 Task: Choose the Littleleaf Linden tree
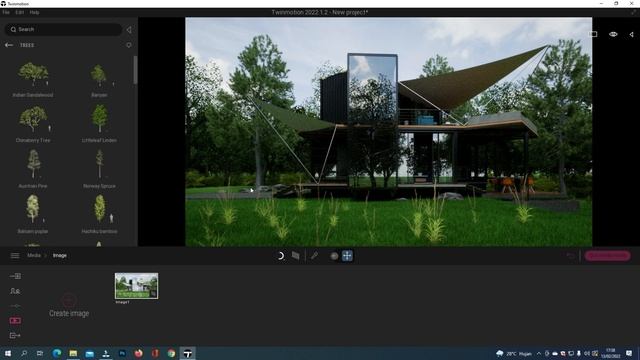coord(99,124)
